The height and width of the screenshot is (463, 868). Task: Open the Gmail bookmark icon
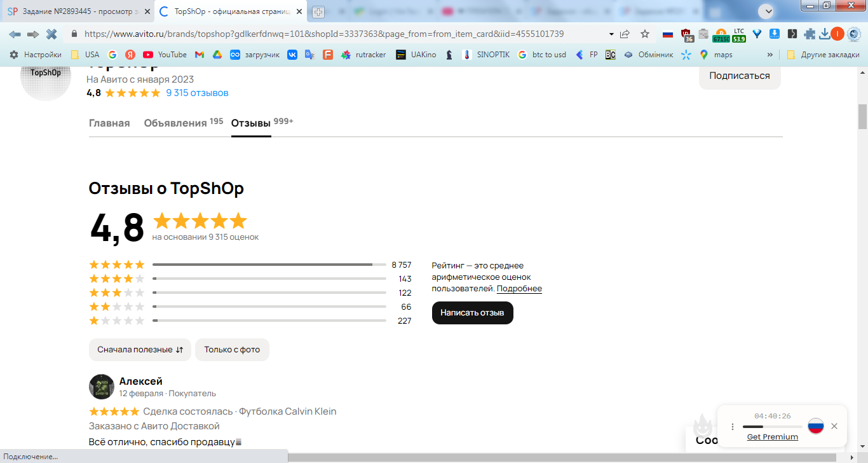click(200, 55)
